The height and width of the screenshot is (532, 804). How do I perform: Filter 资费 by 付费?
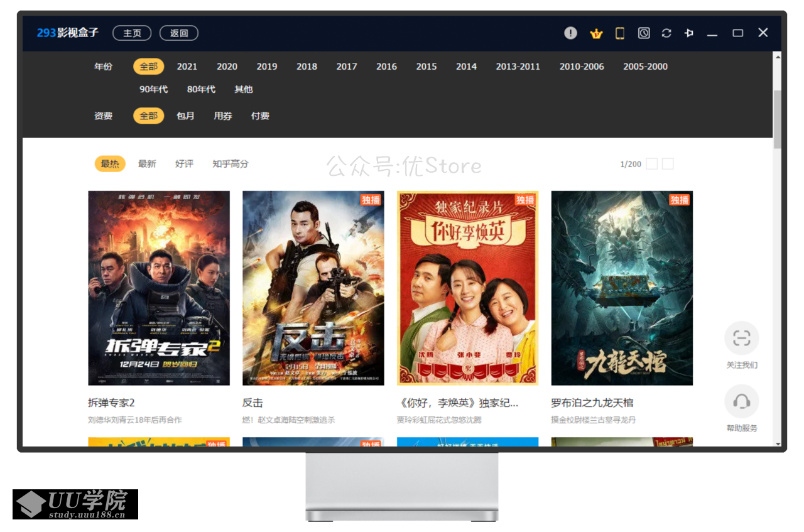[x=260, y=116]
